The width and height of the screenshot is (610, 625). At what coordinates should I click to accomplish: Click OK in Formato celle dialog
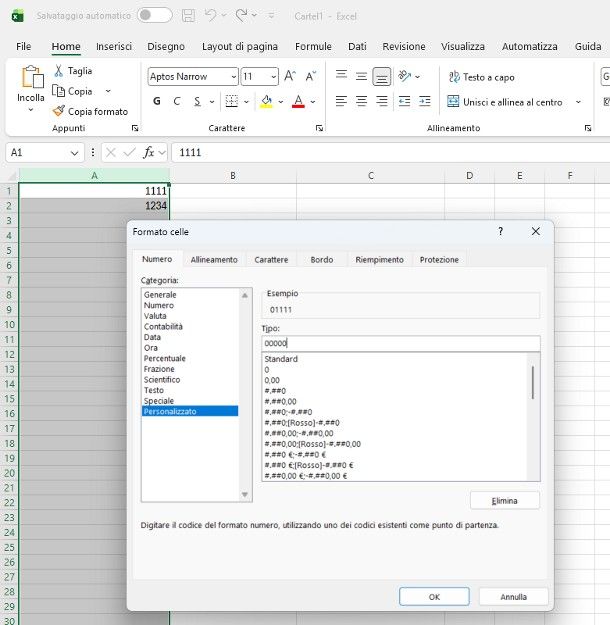click(434, 597)
